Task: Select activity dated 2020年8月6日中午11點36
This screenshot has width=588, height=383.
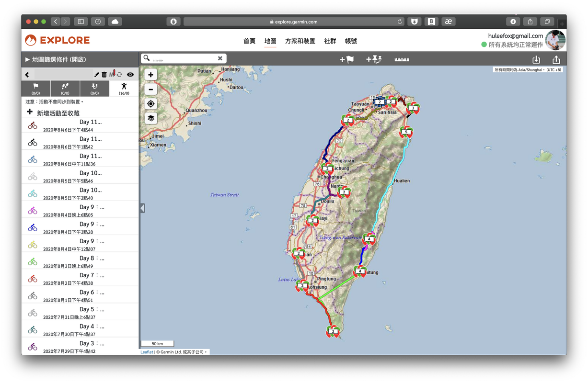Action: click(80, 159)
